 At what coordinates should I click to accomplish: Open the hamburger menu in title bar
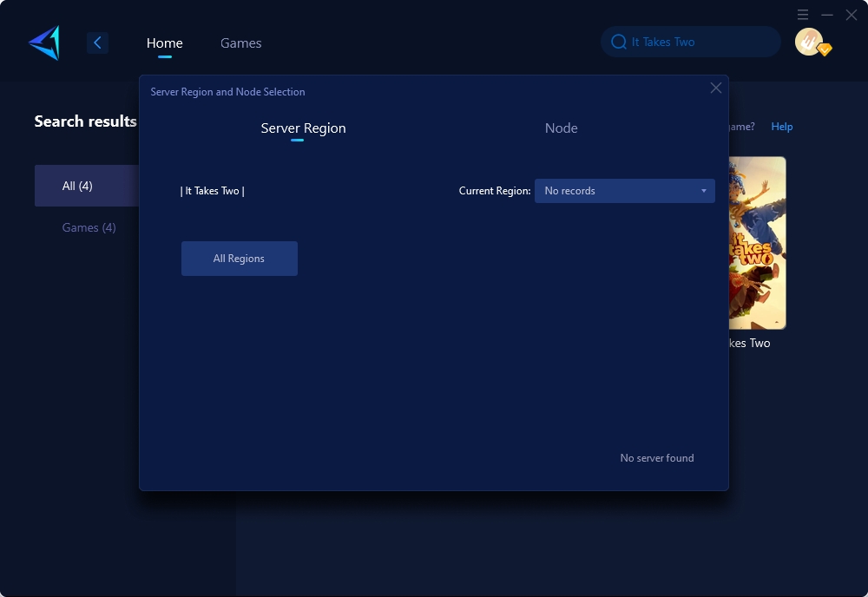click(803, 15)
